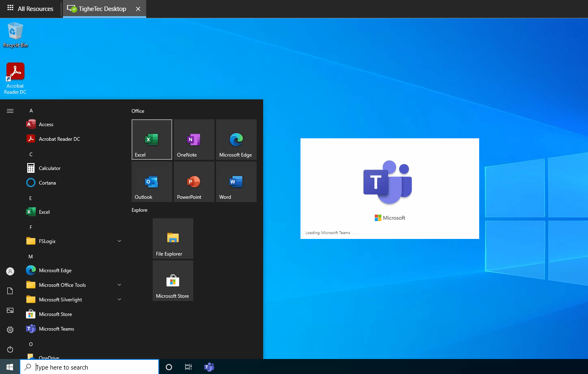Open Access from the app list
The image size is (588, 374).
[x=74, y=125]
